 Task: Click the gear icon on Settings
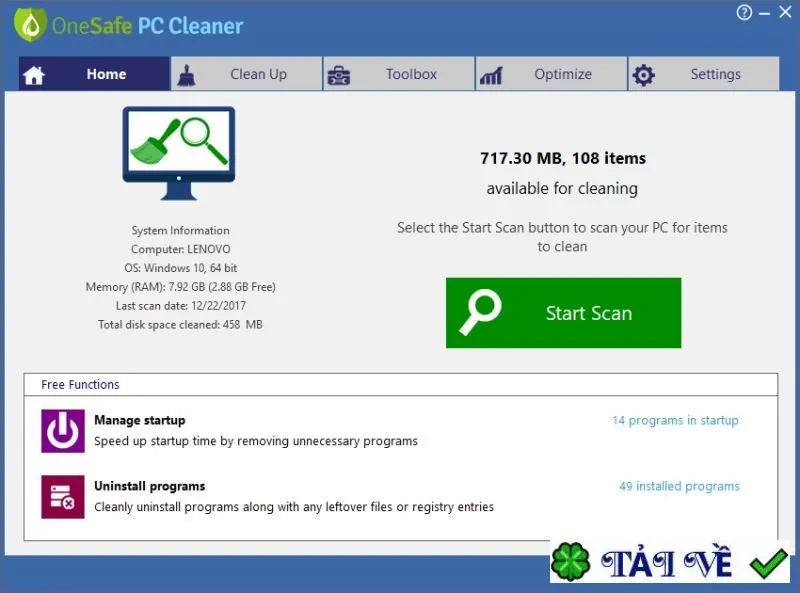click(643, 75)
